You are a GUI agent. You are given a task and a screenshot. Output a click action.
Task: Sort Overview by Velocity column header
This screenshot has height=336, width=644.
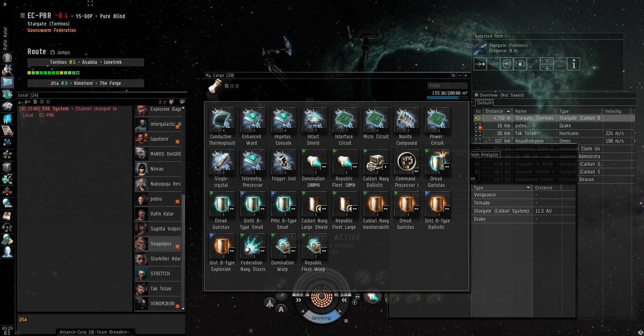(613, 111)
